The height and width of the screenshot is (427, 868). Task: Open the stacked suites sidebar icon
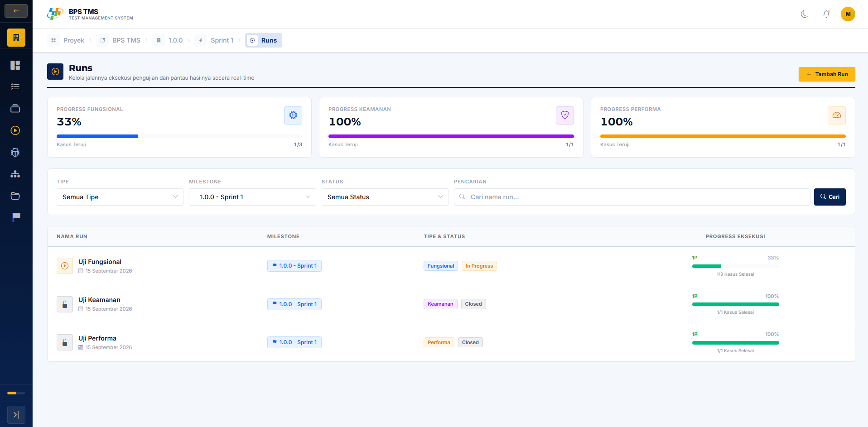(15, 109)
